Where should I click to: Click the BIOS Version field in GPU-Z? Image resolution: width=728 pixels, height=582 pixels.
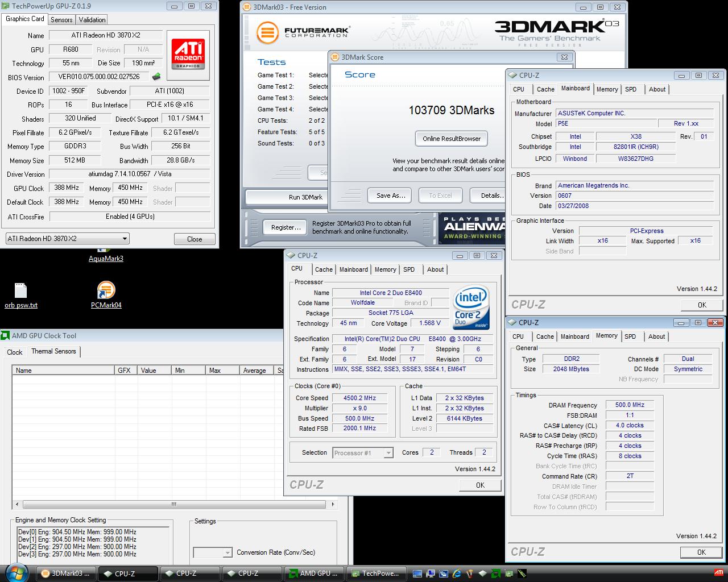click(99, 77)
